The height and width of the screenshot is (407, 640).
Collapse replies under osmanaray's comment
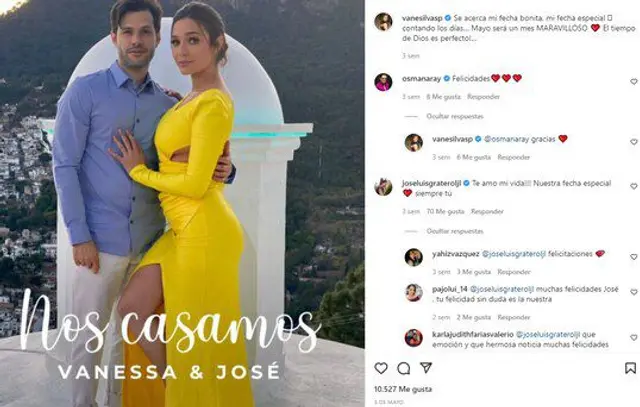455,116
